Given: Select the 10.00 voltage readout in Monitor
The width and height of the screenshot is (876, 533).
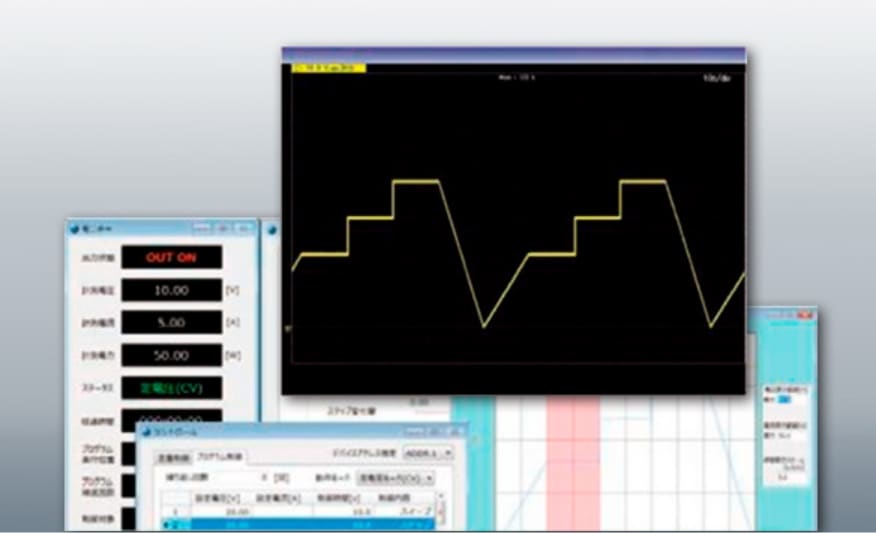Looking at the screenshot, I should [x=172, y=291].
